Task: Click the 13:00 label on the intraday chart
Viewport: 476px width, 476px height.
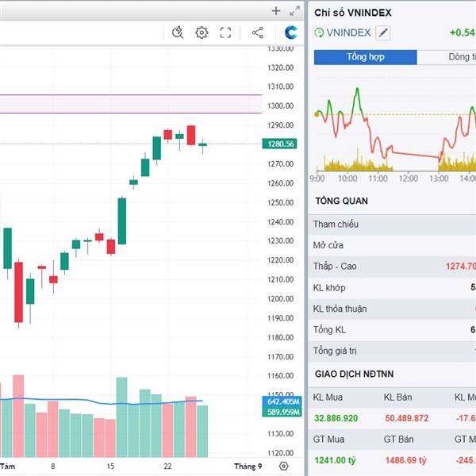Action: point(439,178)
